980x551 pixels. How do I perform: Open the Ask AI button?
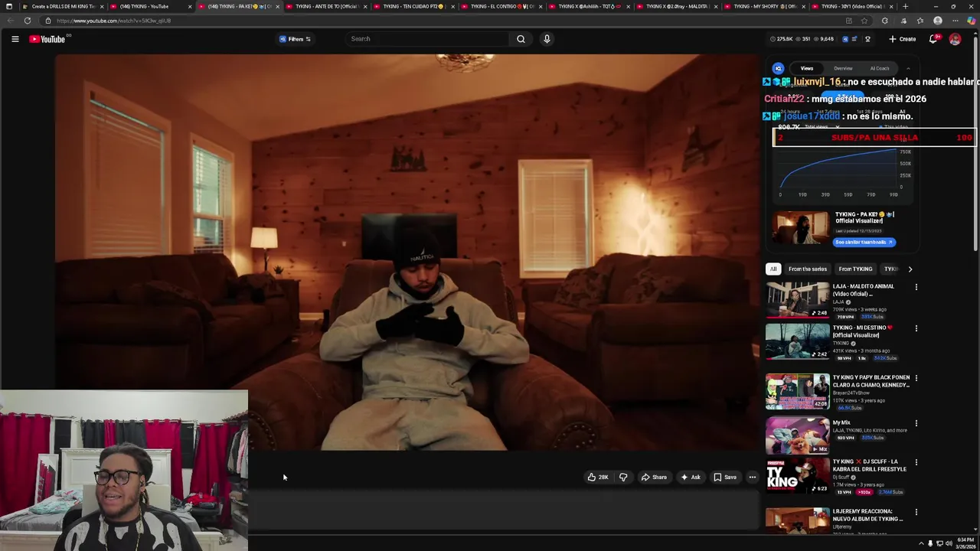pos(691,478)
